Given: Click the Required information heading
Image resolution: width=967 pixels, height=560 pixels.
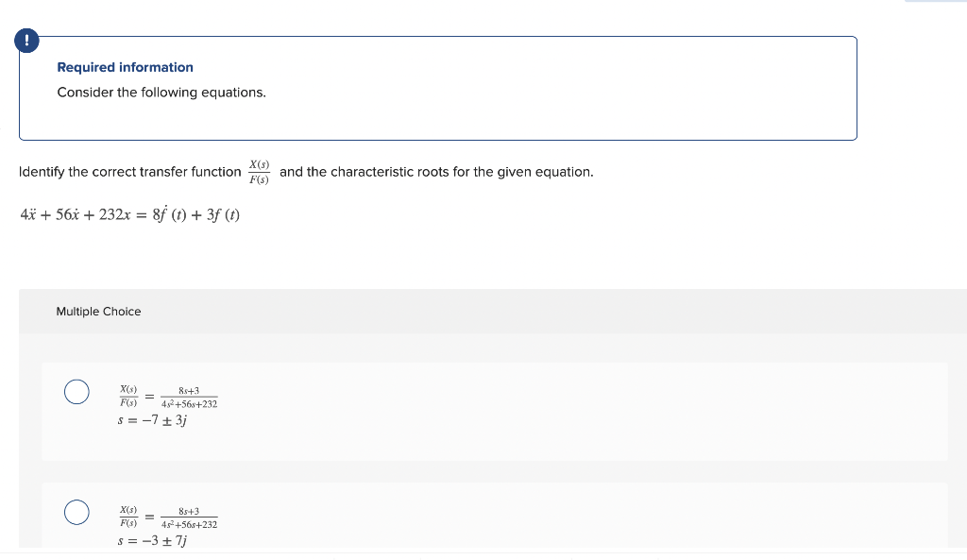Looking at the screenshot, I should 125,67.
